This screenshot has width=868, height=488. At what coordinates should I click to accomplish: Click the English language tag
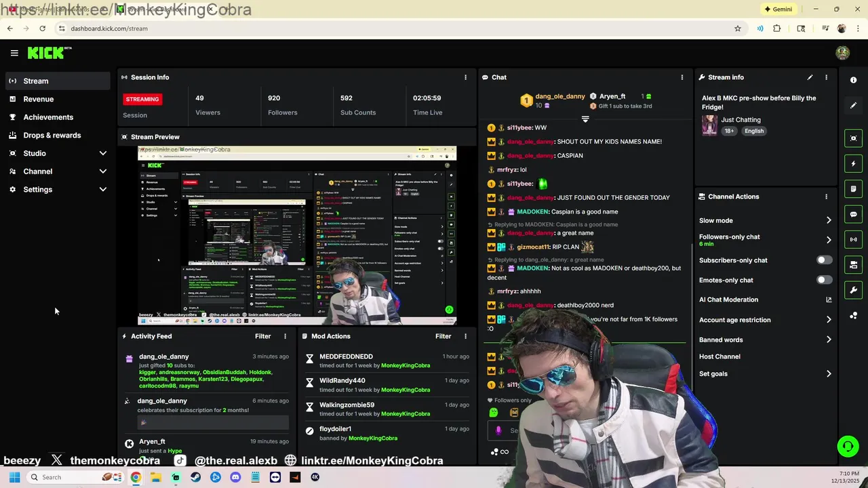point(754,131)
